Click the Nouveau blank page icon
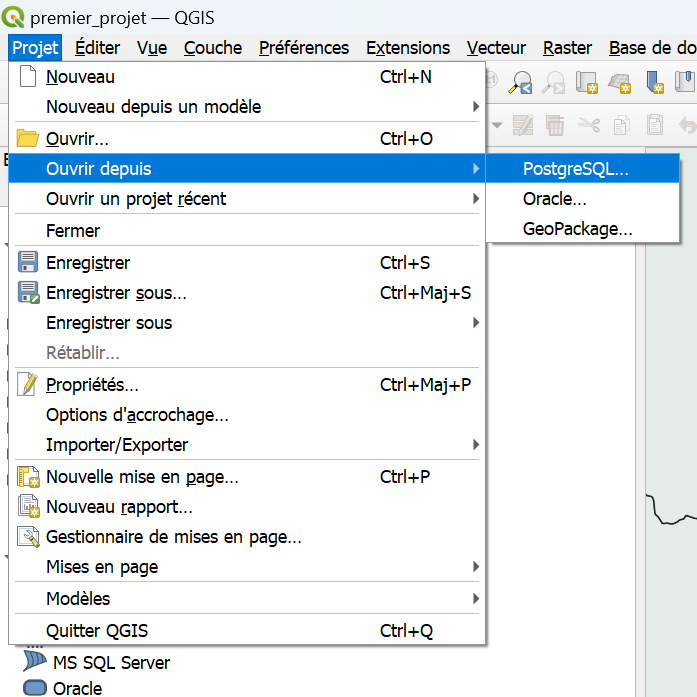Image resolution: width=697 pixels, height=697 pixels. [28, 76]
